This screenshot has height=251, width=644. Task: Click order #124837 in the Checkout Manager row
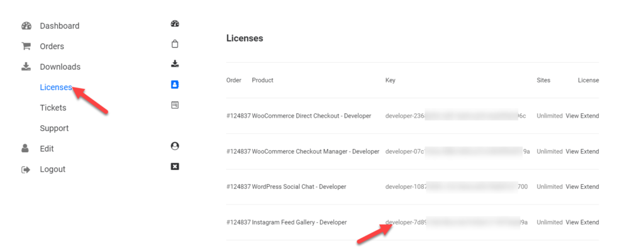[x=238, y=151]
